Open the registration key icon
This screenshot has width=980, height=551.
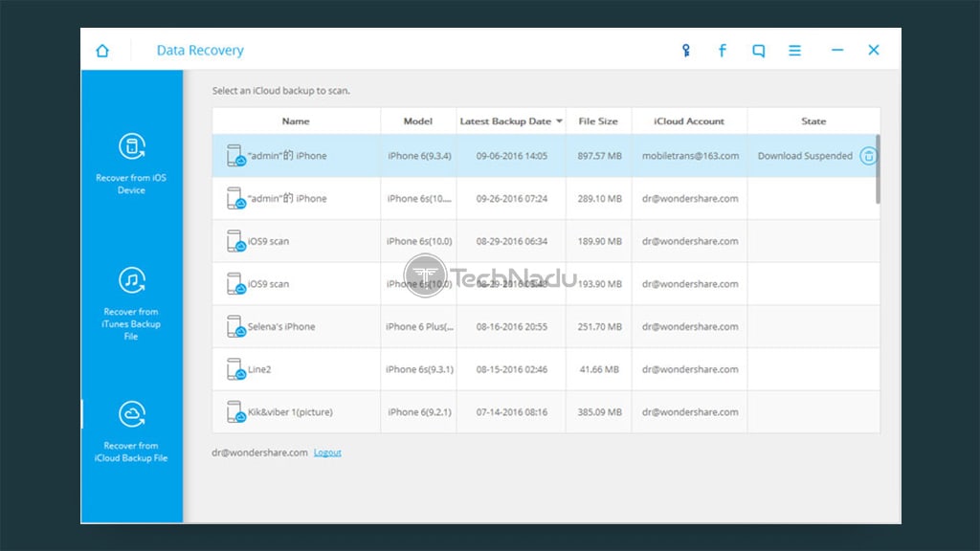685,51
